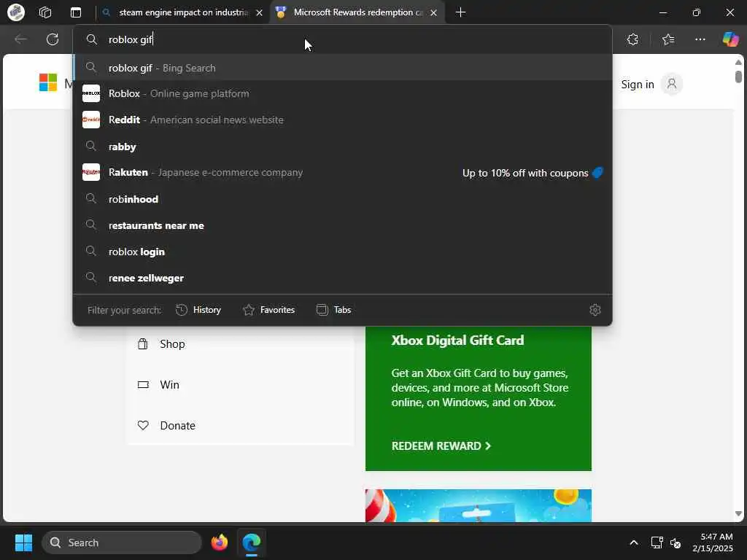This screenshot has height=560, width=747.
Task: Filter search by Tabs
Action: coord(333,310)
